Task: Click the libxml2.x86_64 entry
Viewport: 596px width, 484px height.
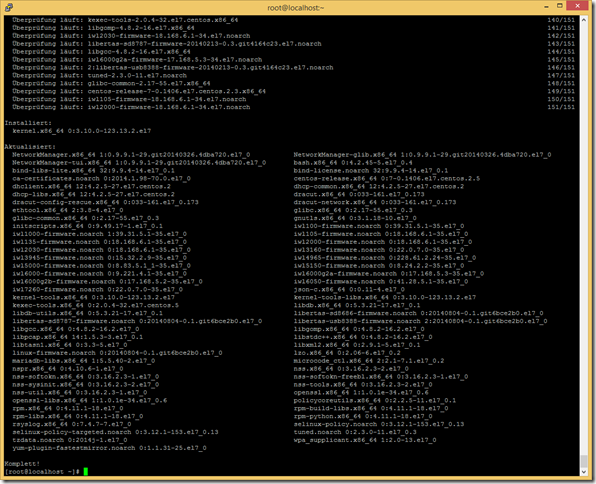Action: pos(357,345)
